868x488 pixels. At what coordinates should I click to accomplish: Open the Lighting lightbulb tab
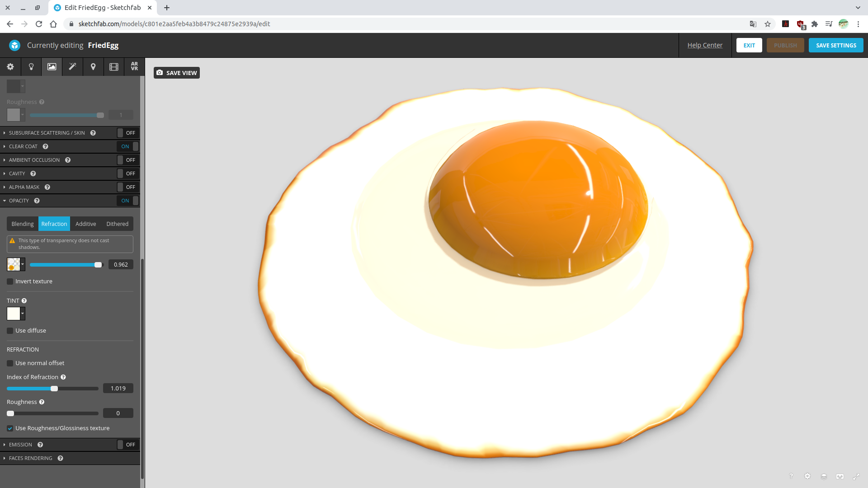click(x=31, y=67)
